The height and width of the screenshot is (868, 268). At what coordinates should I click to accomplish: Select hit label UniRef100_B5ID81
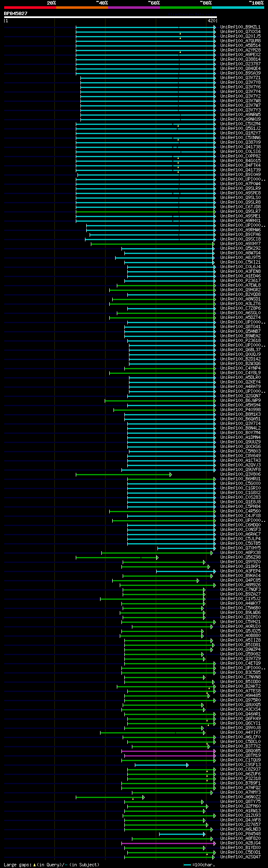(x=240, y=645)
